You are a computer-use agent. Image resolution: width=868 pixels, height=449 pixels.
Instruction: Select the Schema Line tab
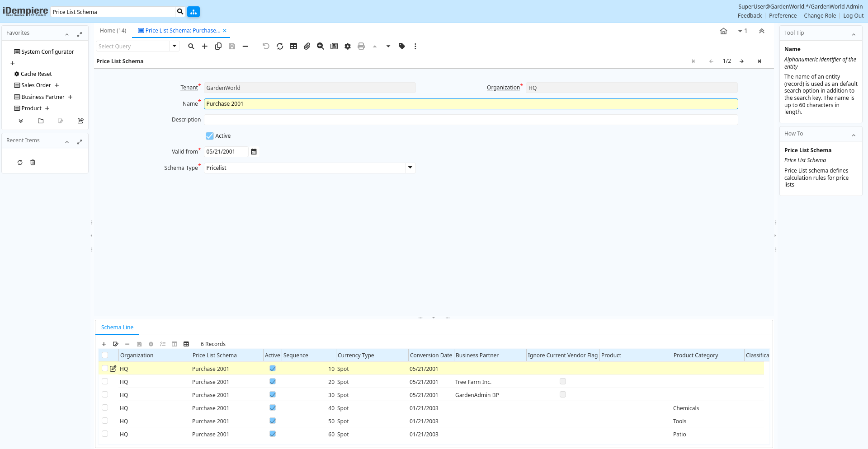117,327
